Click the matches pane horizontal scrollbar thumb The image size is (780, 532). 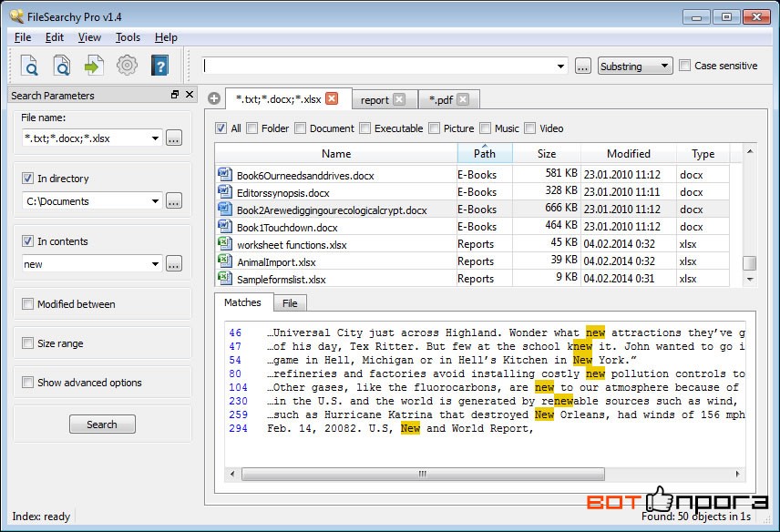(424, 474)
